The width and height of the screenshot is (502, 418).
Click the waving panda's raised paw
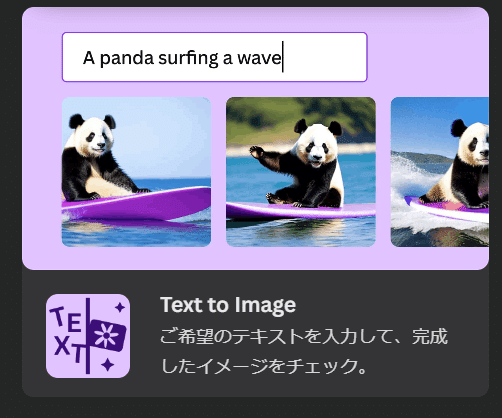click(x=257, y=152)
